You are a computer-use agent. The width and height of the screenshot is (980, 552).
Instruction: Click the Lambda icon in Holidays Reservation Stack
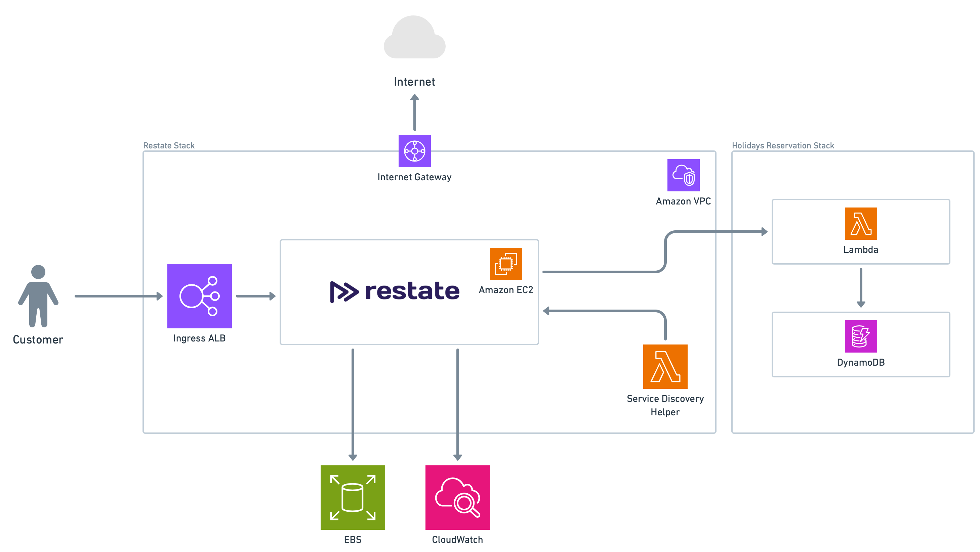coord(861,224)
